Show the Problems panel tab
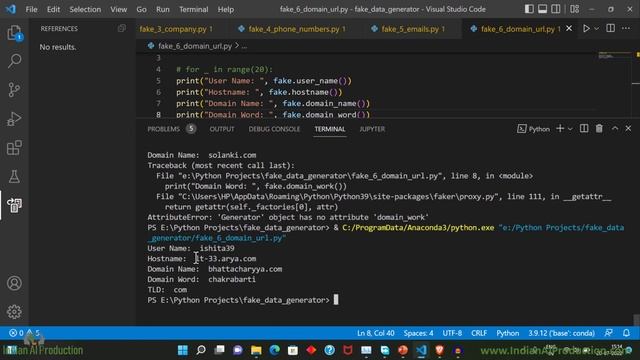Image resolution: width=640 pixels, height=360 pixels. coord(171,129)
